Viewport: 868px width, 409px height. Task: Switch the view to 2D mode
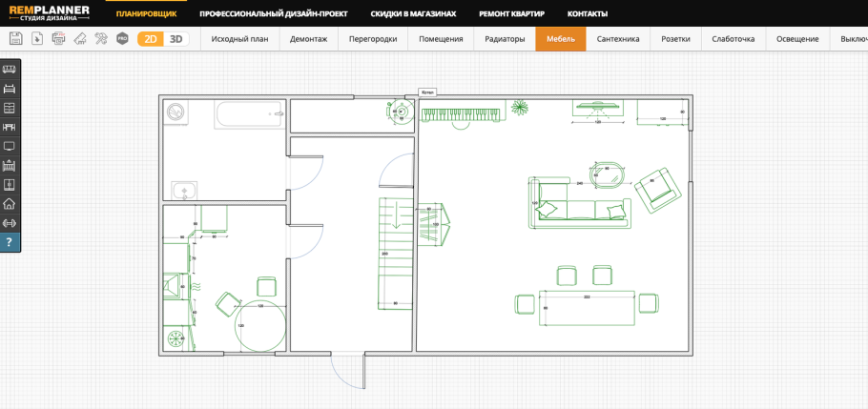click(151, 39)
